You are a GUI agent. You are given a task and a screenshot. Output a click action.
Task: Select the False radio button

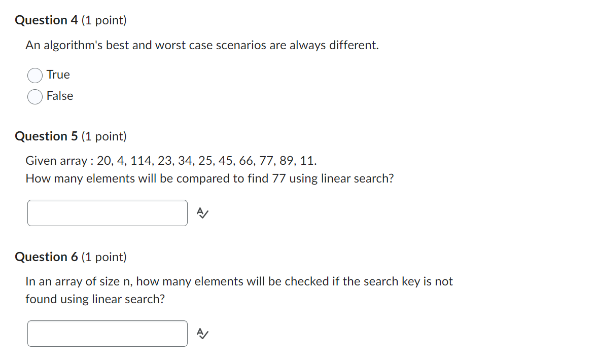click(x=34, y=96)
